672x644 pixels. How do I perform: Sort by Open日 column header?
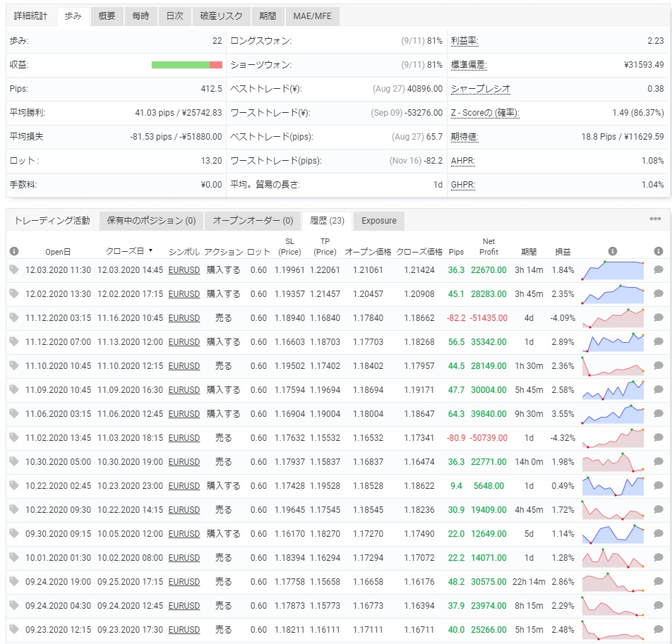(x=58, y=252)
